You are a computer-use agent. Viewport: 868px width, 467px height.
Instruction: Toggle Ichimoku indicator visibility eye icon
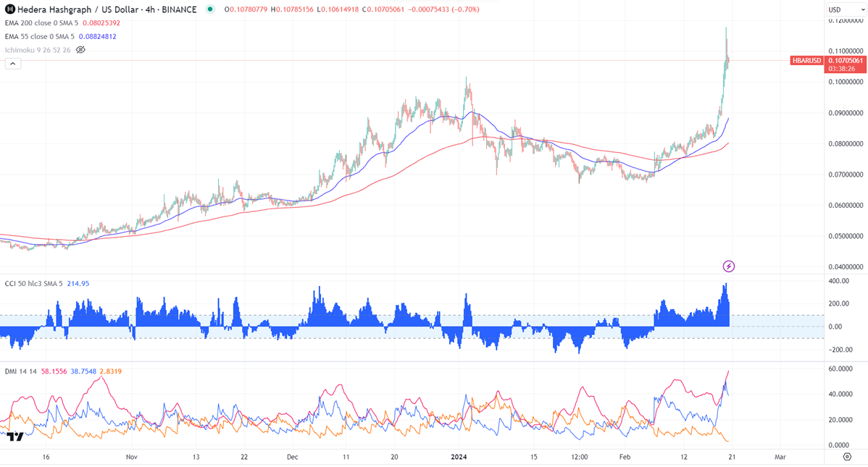pos(81,50)
